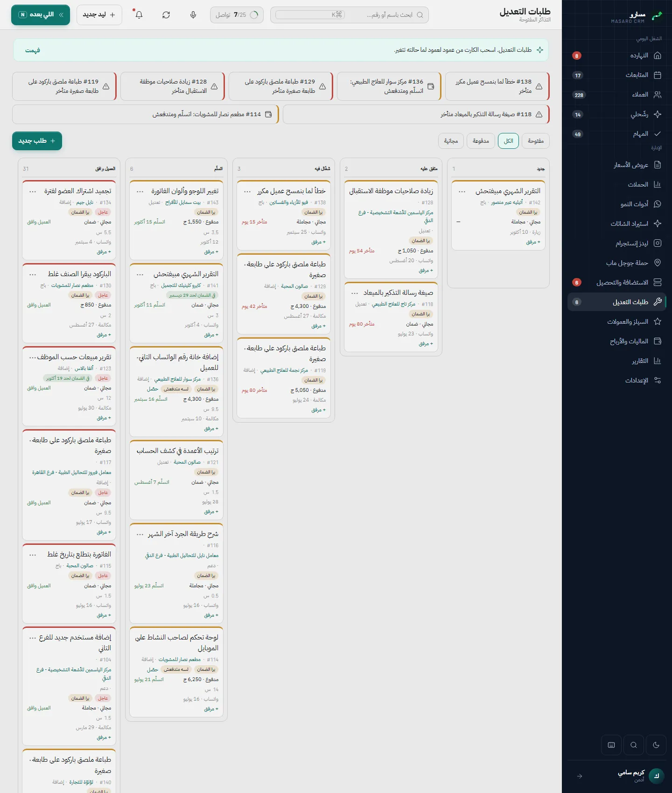Image resolution: width=672 pixels, height=793 pixels.
Task: Open الماليات والأرباح sidebar entry
Action: click(x=617, y=341)
